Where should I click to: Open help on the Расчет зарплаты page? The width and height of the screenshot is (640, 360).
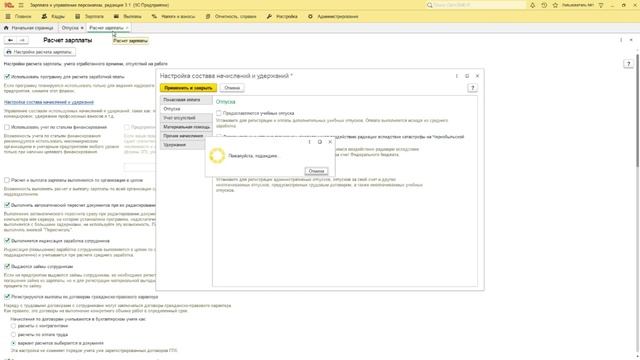[629, 64]
